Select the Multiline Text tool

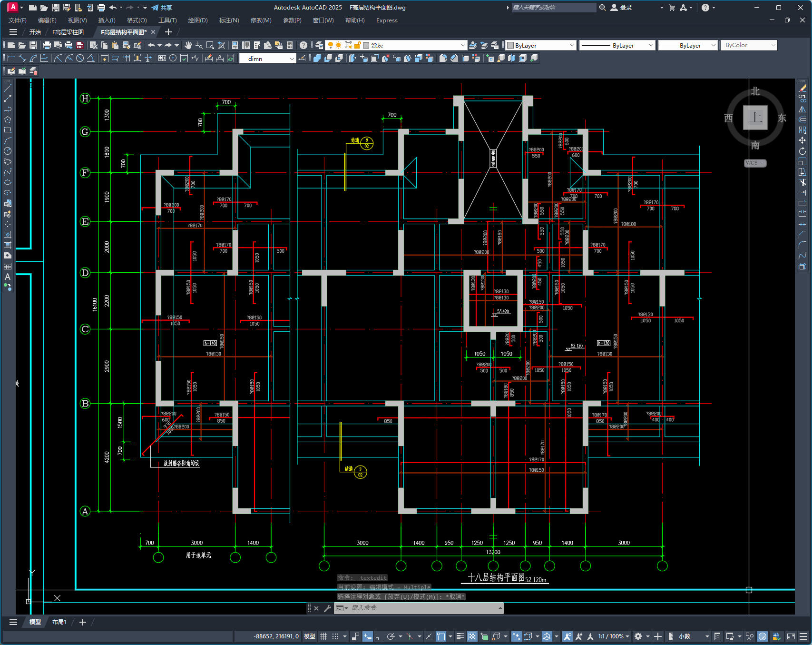[x=8, y=277]
